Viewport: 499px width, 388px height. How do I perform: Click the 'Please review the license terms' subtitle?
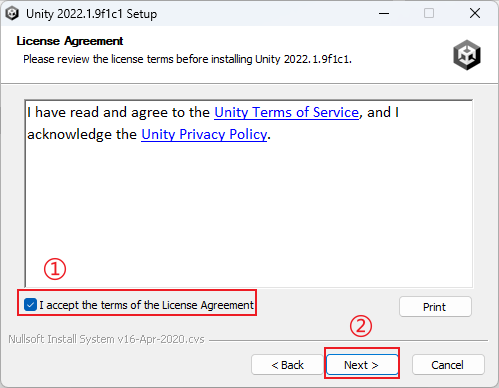pos(187,59)
